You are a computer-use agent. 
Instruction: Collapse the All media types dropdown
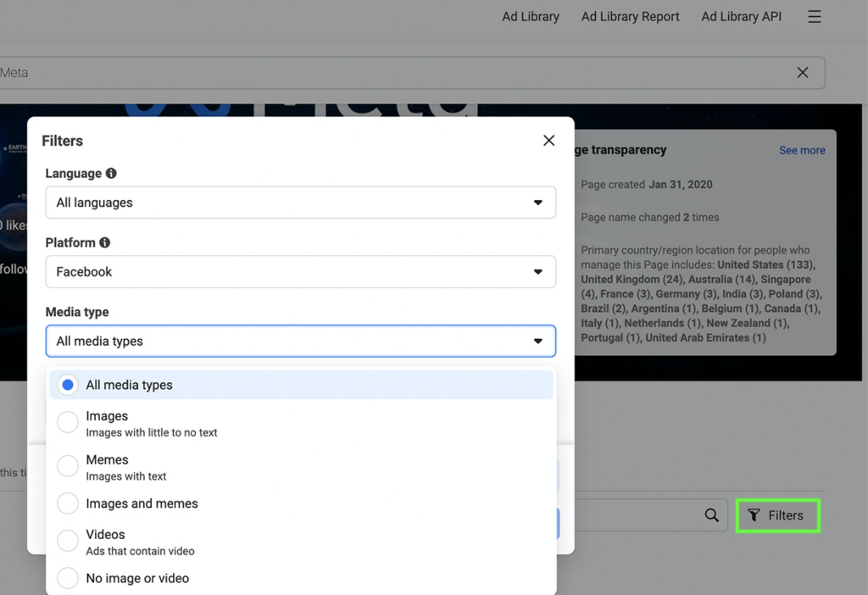300,342
